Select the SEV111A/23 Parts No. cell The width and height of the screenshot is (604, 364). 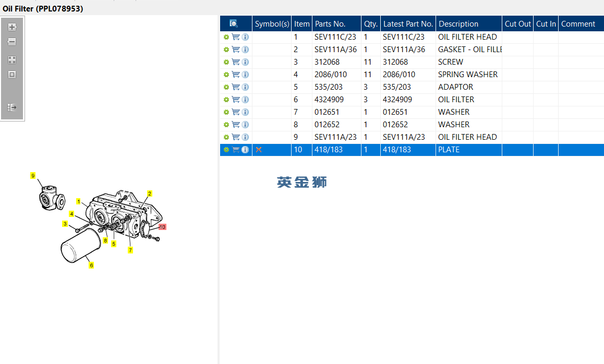pyautogui.click(x=336, y=137)
